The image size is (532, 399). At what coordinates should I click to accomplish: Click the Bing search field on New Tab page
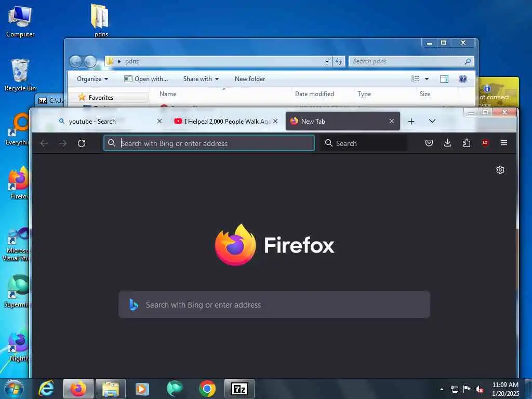274,304
